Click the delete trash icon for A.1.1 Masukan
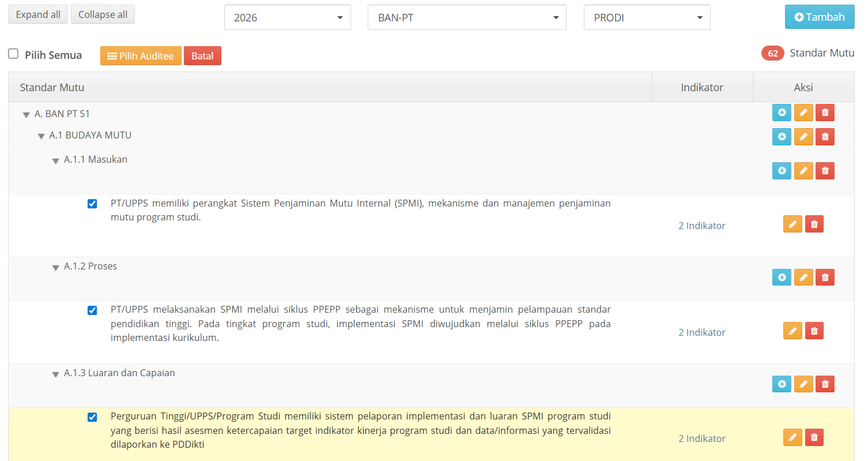The image size is (868, 461). pyautogui.click(x=825, y=171)
